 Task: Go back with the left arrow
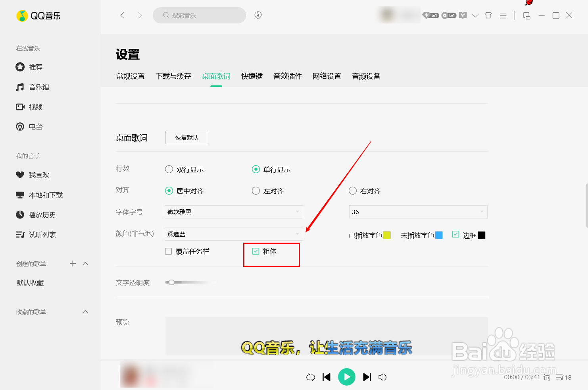[122, 15]
